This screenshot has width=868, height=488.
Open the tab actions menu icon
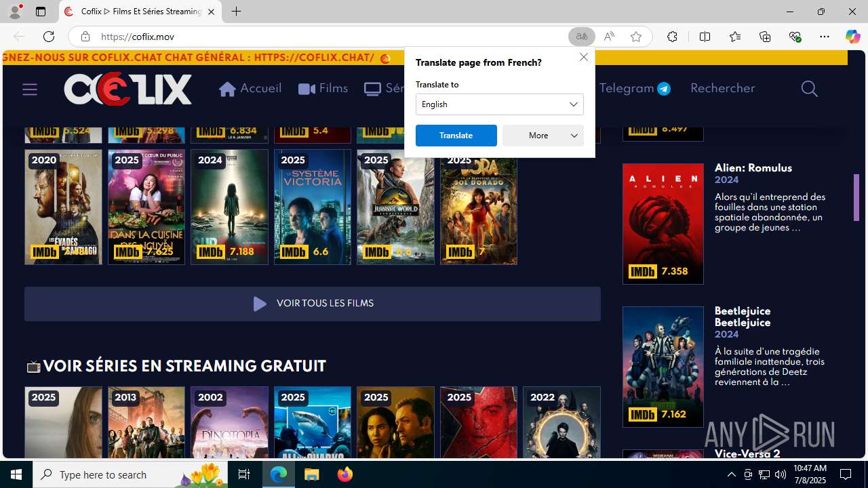41,12
